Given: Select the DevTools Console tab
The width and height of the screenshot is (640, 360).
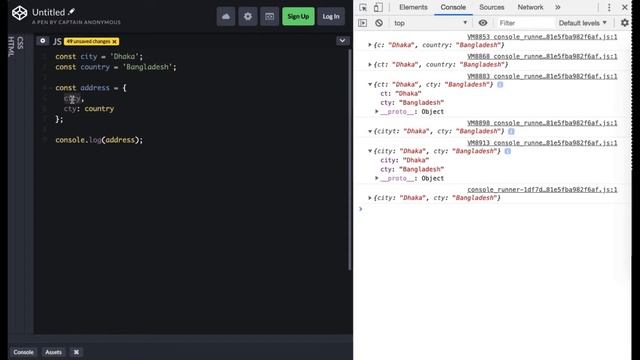Looking at the screenshot, I should 453,7.
